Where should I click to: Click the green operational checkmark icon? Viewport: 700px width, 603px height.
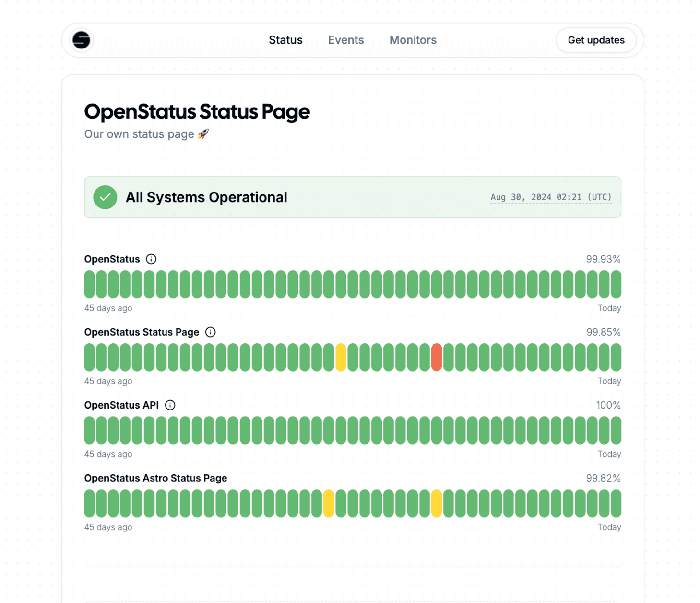105,197
